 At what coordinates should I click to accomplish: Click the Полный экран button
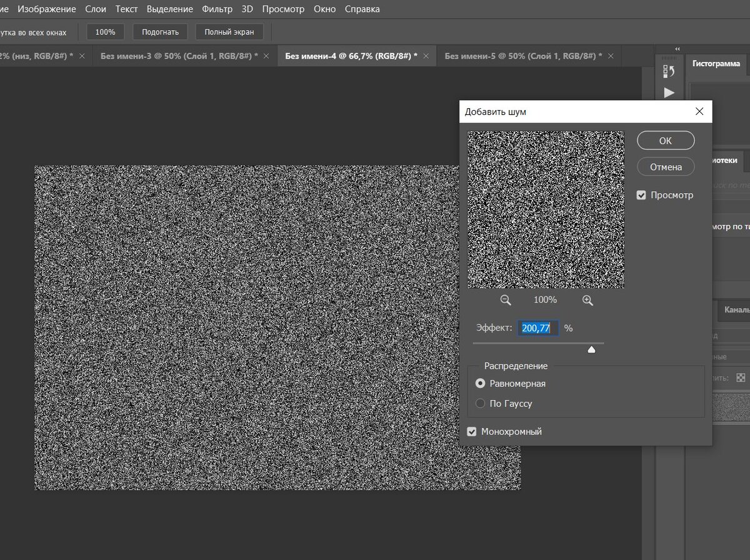[229, 32]
